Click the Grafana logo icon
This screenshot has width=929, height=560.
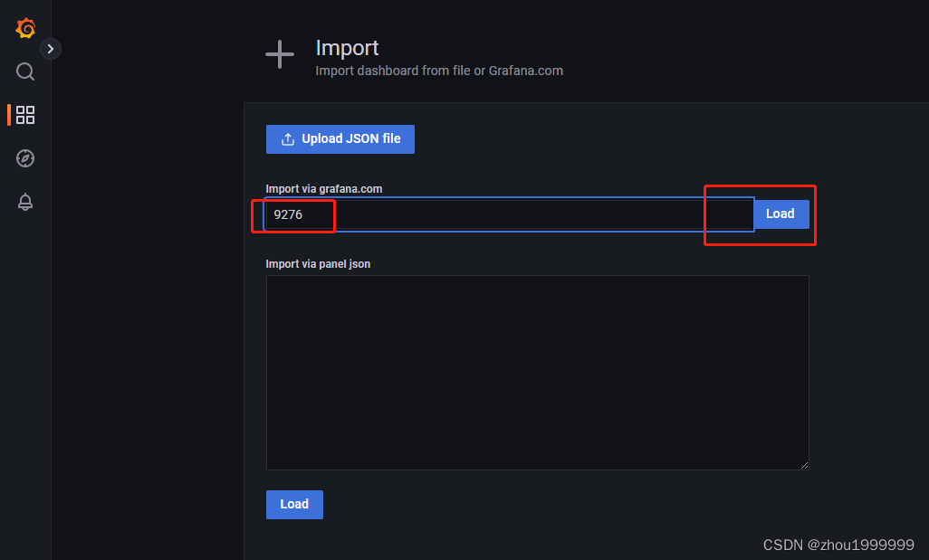pyautogui.click(x=25, y=28)
